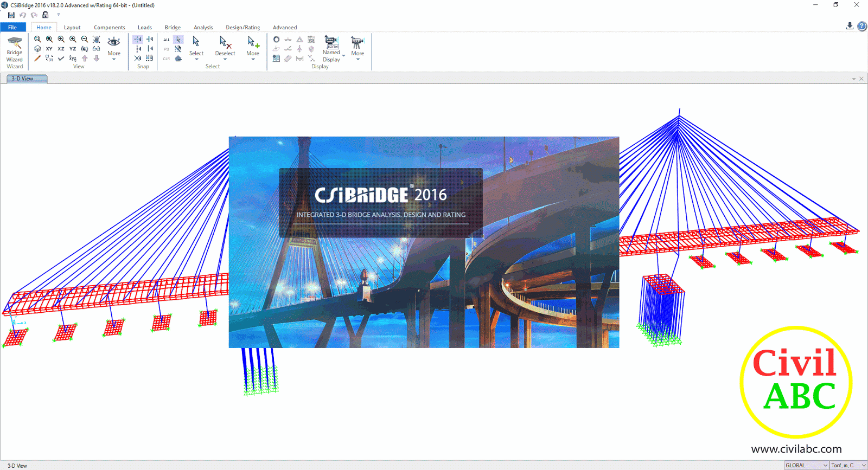The height and width of the screenshot is (470, 868).
Task: Choose the intersecting line select tool
Action: click(178, 49)
